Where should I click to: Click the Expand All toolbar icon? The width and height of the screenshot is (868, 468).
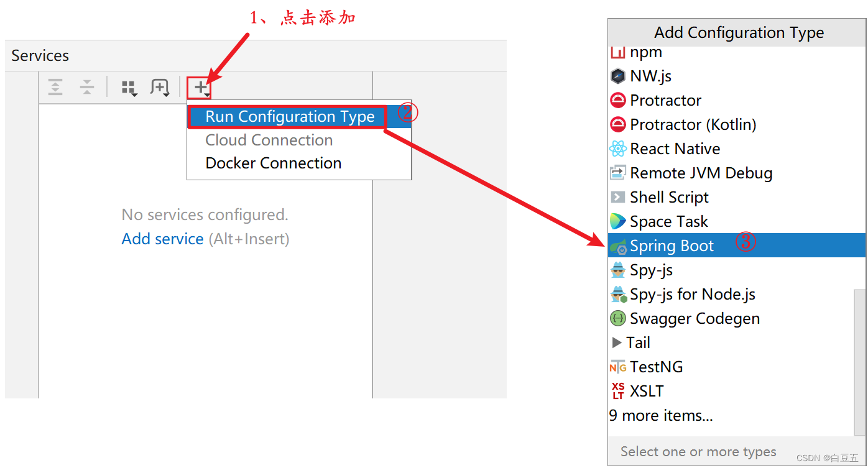pos(55,88)
